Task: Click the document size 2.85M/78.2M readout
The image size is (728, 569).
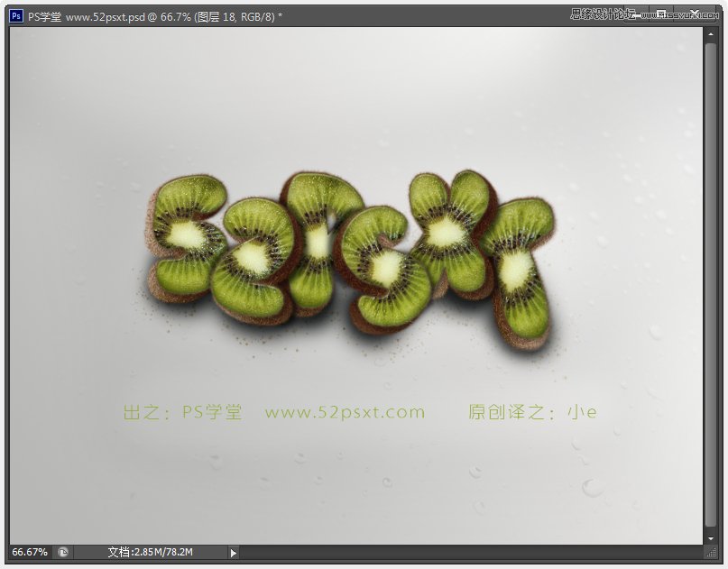Action: 150,552
